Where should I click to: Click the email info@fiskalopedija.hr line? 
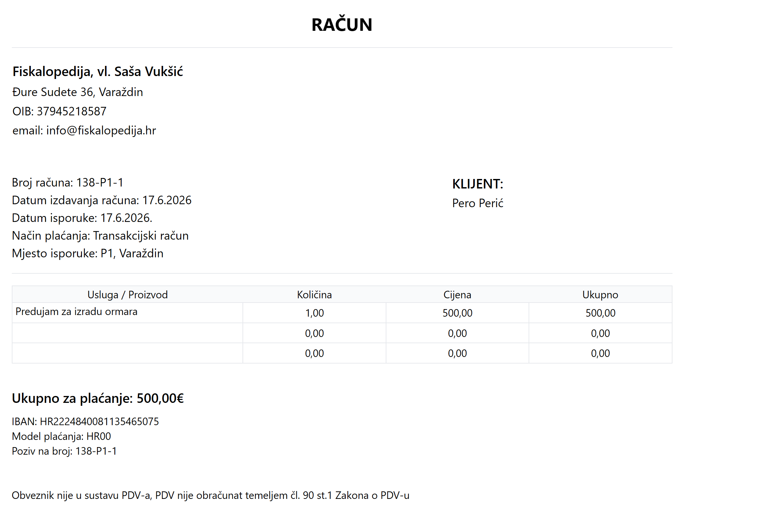tap(84, 130)
